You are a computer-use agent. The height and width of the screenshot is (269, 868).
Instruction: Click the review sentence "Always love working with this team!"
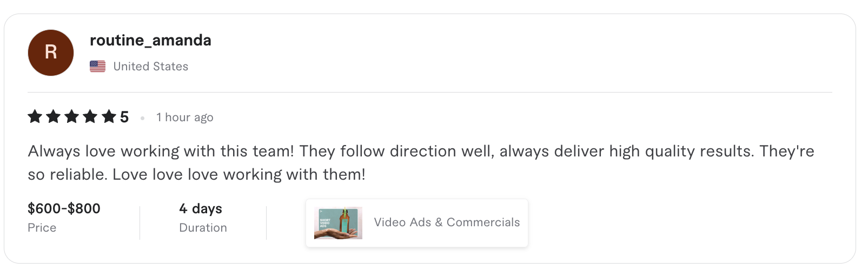[161, 151]
